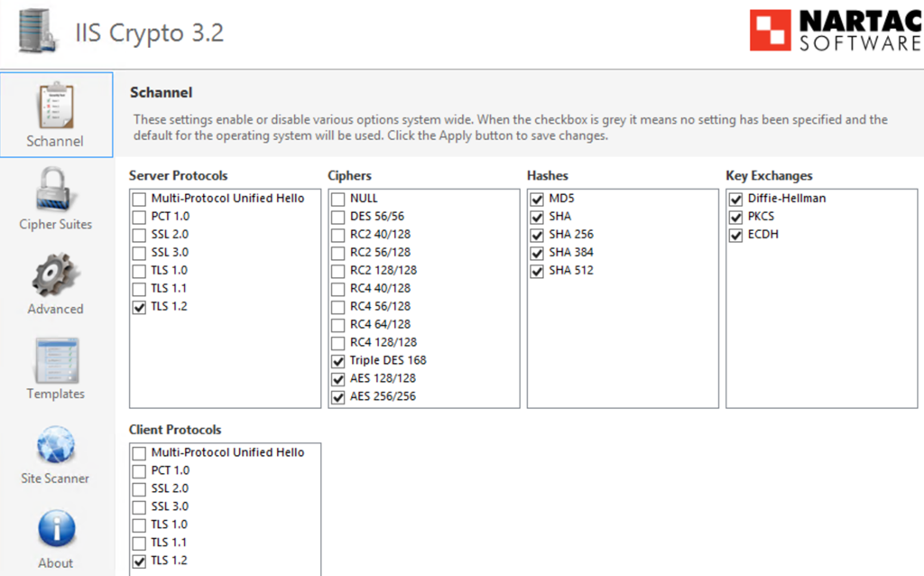Select the Cipher Suites label in the sidebar
The width and height of the screenshot is (924, 576).
tap(56, 225)
